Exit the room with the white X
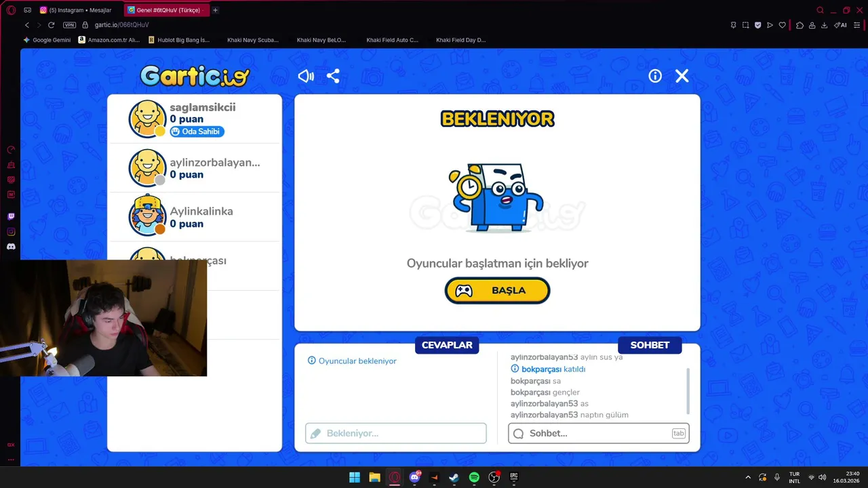This screenshot has height=488, width=868. tap(682, 76)
